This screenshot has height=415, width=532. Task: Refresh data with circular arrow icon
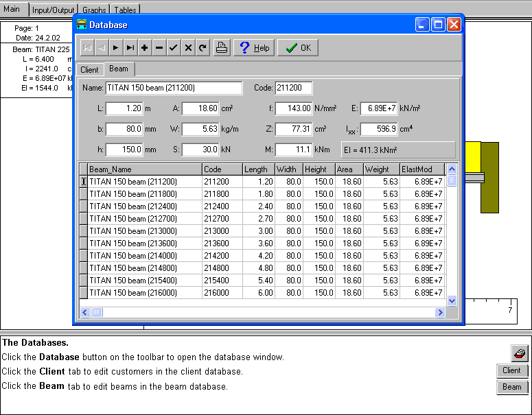202,48
